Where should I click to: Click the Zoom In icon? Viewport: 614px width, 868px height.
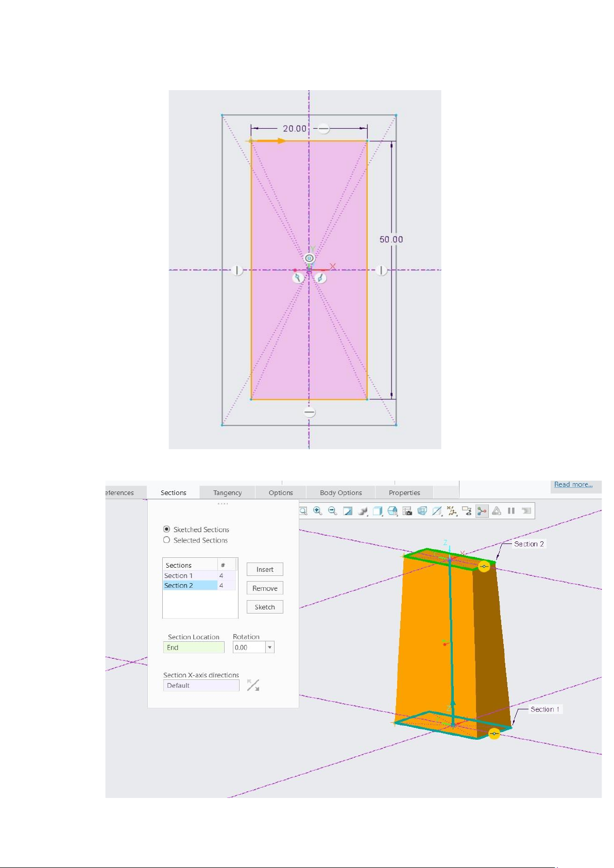click(318, 511)
